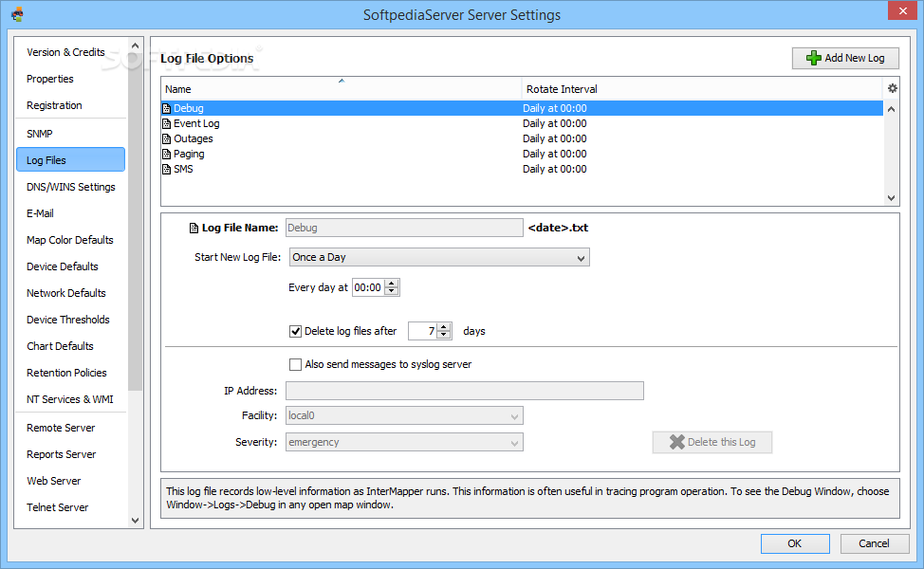Toggle Delete log files after checkbox
This screenshot has height=569, width=924.
pos(295,332)
